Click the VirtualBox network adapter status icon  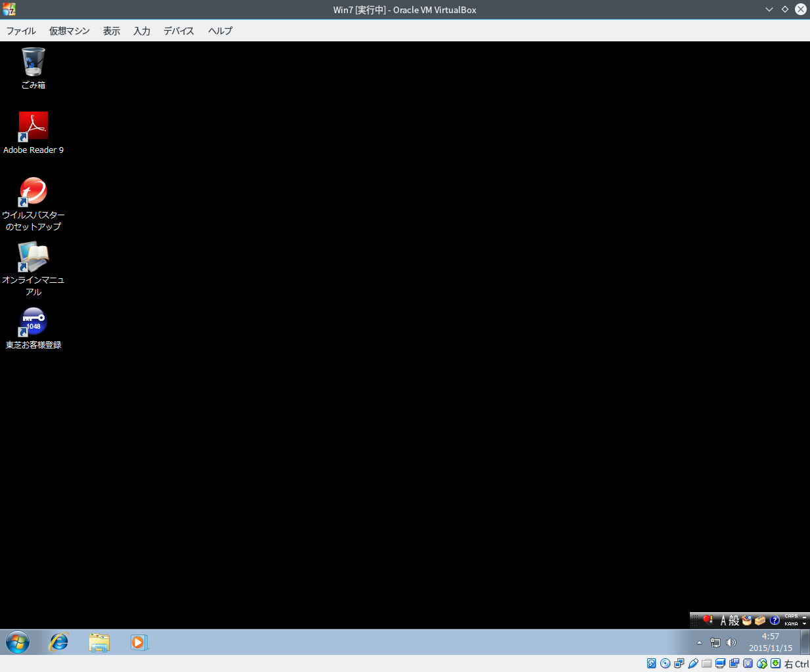click(679, 663)
